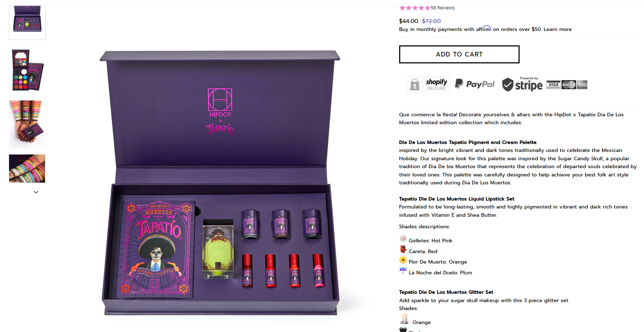This screenshot has width=644, height=332.
Task: Click the MasterCard icon
Action: (569, 85)
